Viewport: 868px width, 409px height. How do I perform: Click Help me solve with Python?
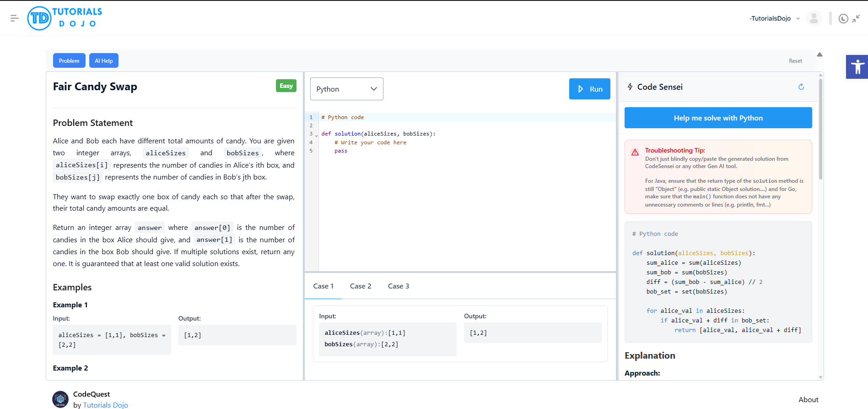(x=718, y=118)
